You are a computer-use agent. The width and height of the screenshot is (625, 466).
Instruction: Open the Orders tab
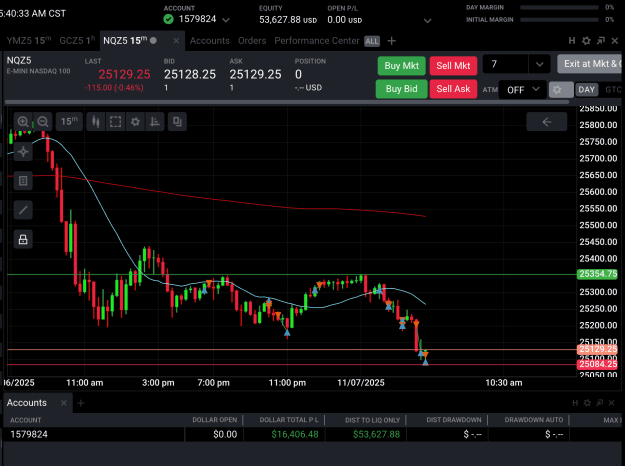coord(252,41)
